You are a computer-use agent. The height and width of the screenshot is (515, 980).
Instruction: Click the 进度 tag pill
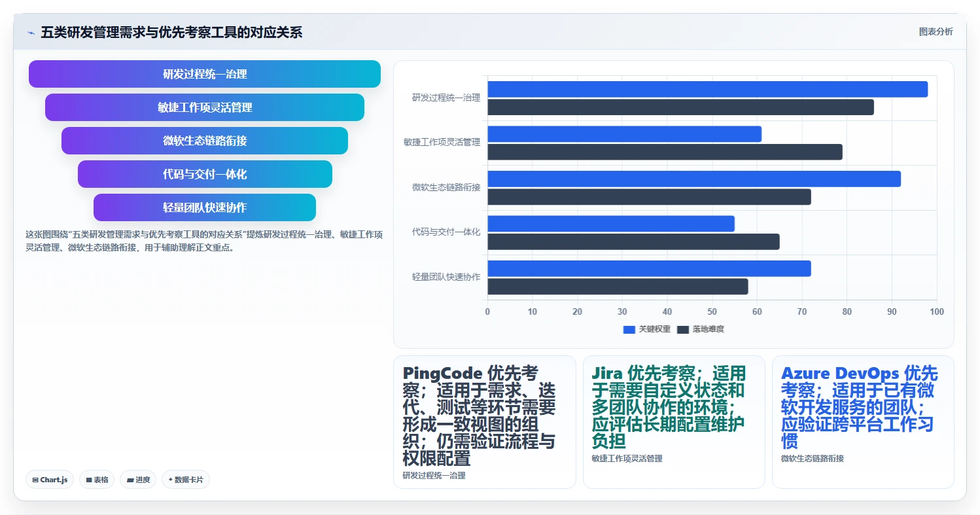click(x=138, y=480)
